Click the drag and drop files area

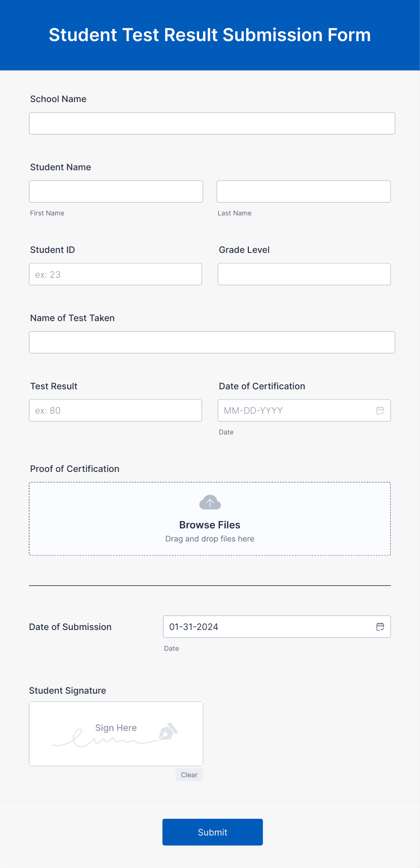(209, 538)
